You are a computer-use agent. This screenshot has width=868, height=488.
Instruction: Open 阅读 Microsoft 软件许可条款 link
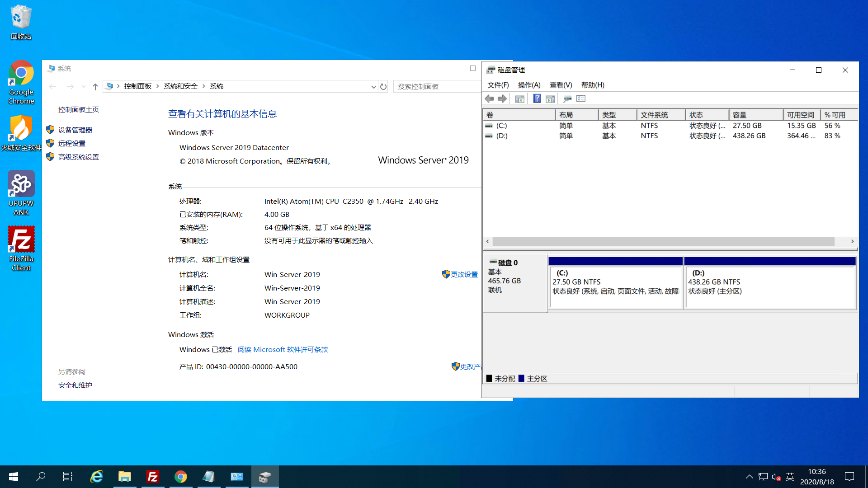[x=283, y=349]
